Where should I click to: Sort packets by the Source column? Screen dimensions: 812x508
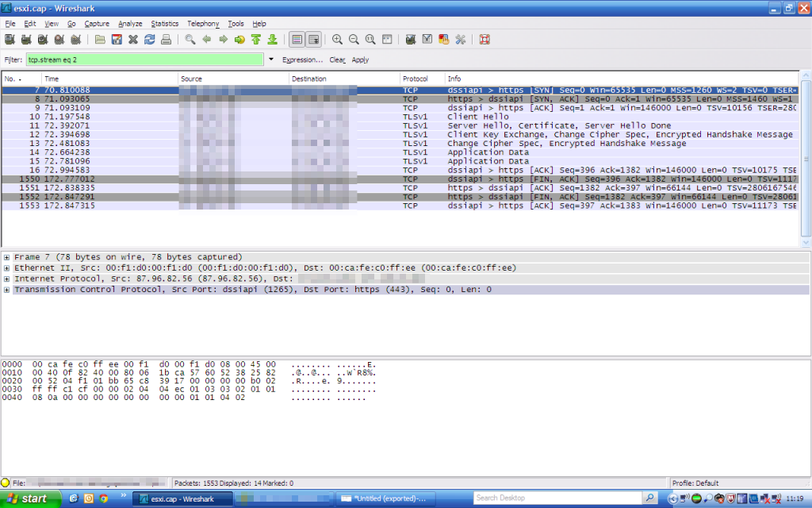pos(234,79)
